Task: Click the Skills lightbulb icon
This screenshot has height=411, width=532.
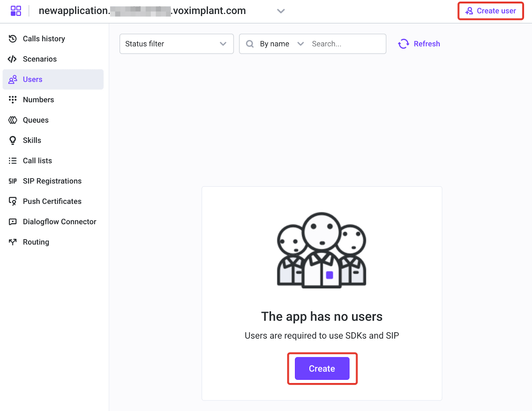Action: pos(13,140)
